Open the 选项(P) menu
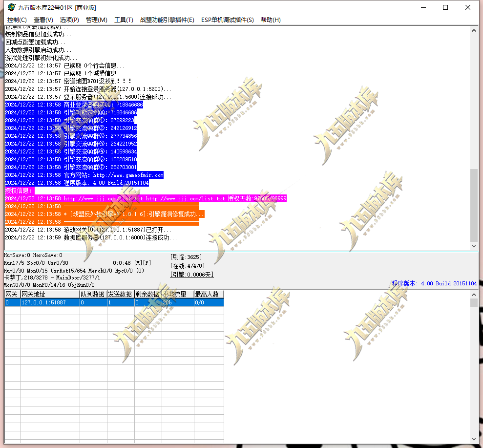 [x=69, y=20]
